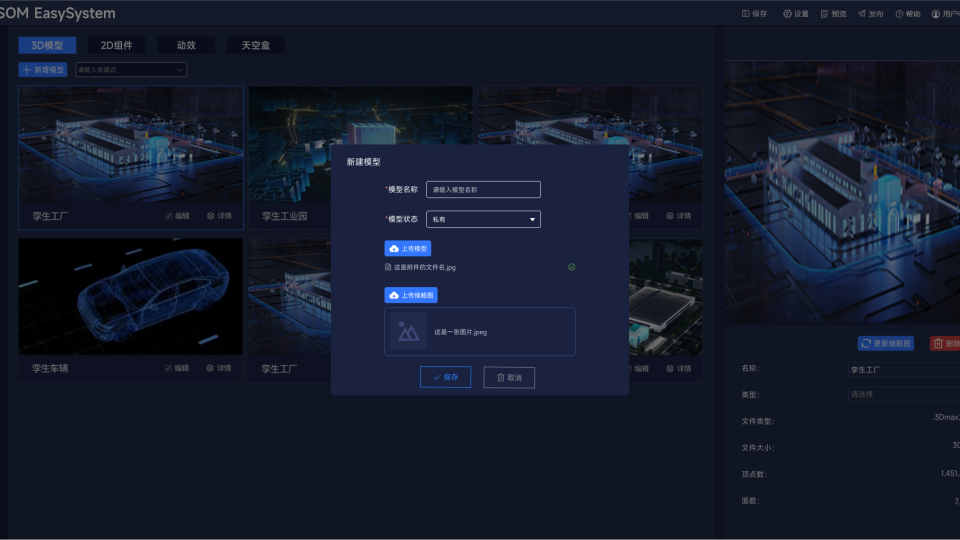960x540 pixels.
Task: Click the 名称 field containing 孪生工厂
Action: pyautogui.click(x=904, y=369)
